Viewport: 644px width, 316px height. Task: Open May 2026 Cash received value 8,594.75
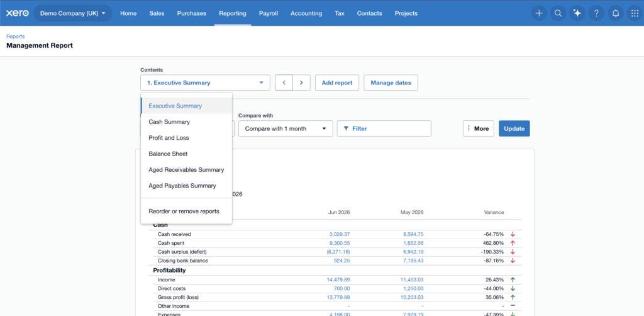coord(413,234)
